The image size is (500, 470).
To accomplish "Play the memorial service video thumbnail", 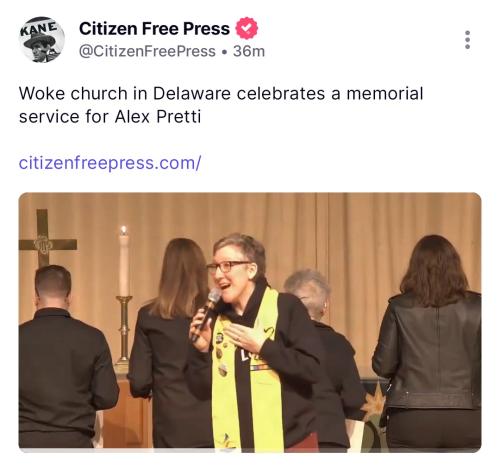I will (x=250, y=322).
